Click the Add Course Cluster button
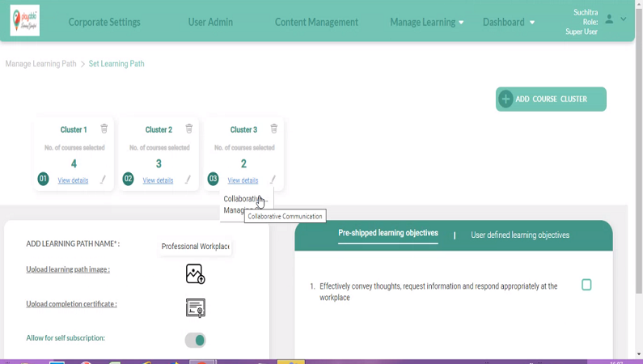 551,99
